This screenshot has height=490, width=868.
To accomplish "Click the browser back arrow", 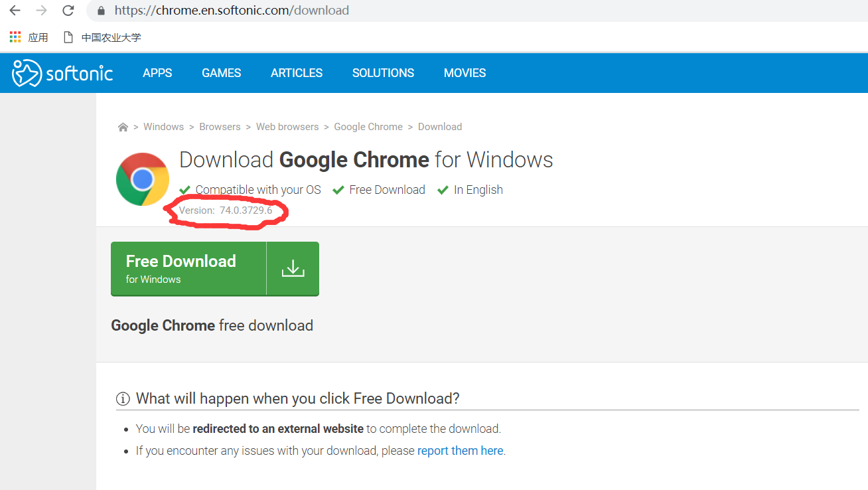I will pyautogui.click(x=15, y=11).
